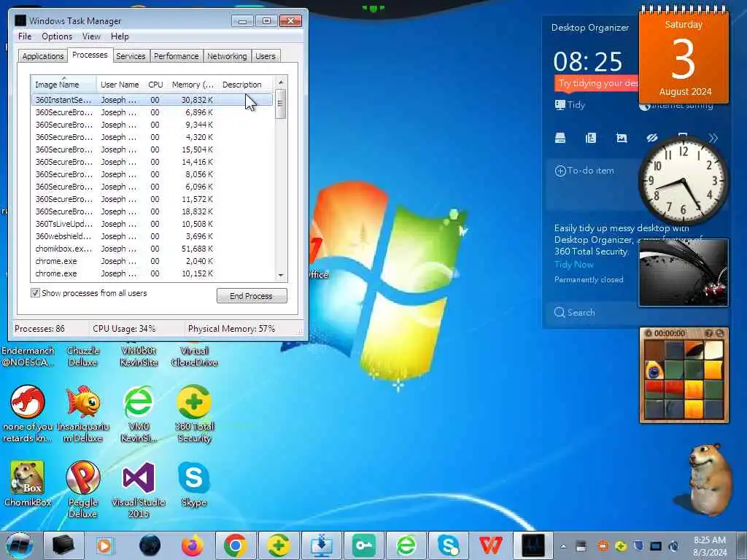Select the 360webshield... process row
This screenshot has height=560, width=747.
click(x=152, y=236)
